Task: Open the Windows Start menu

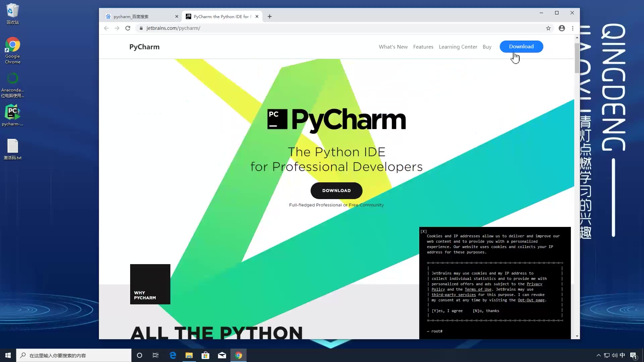Action: tap(8, 355)
